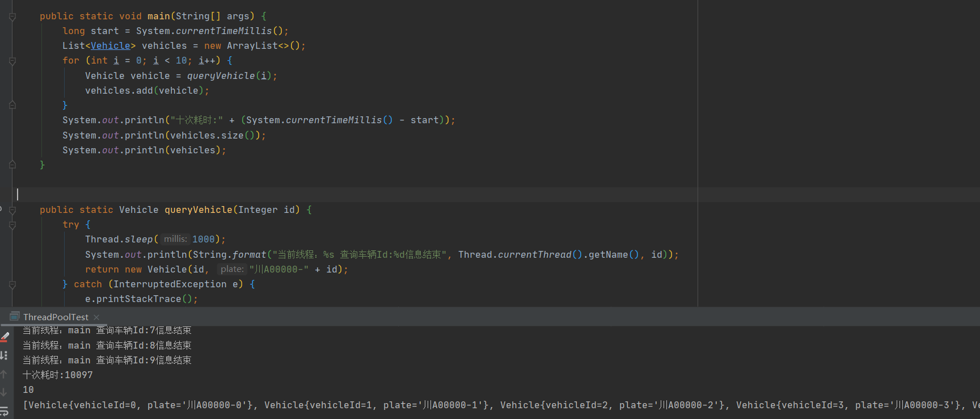
Task: Click 'ArrayList<>' in vehicles declaration
Action: click(258, 46)
